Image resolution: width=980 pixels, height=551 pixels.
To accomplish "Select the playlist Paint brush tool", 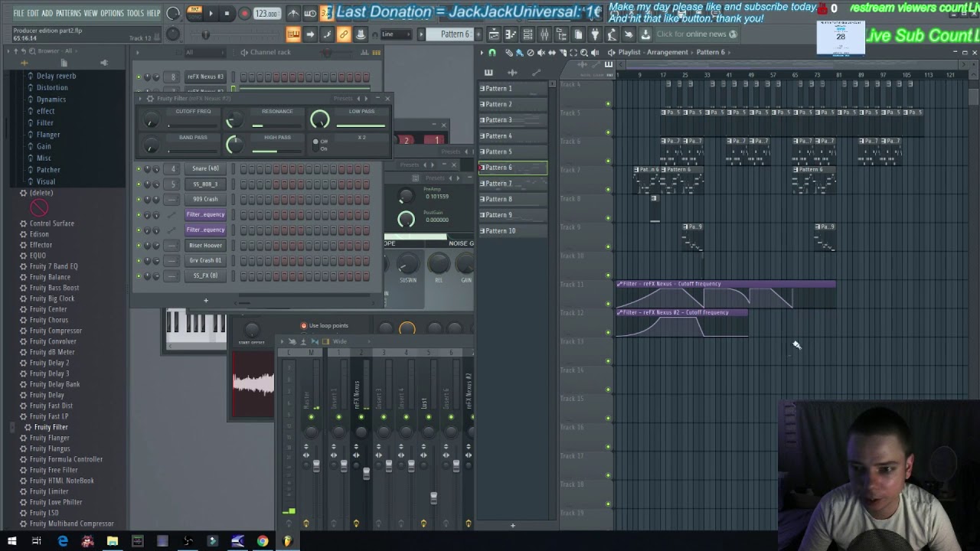I will tap(519, 52).
